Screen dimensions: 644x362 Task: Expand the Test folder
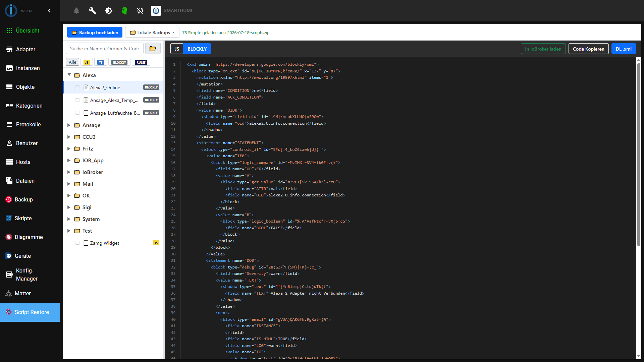[69, 231]
